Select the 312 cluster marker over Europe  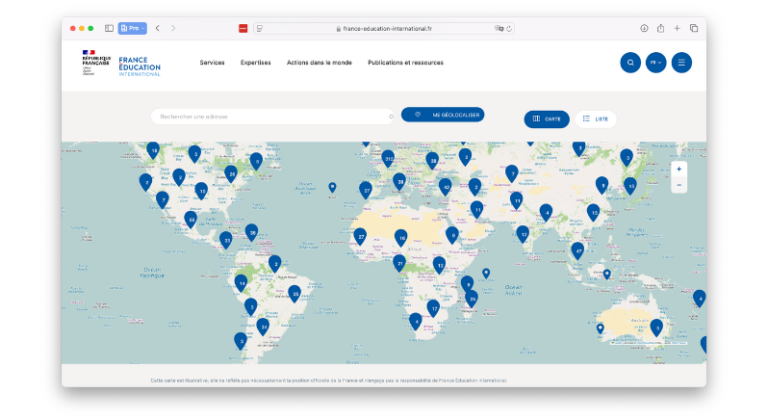click(388, 157)
